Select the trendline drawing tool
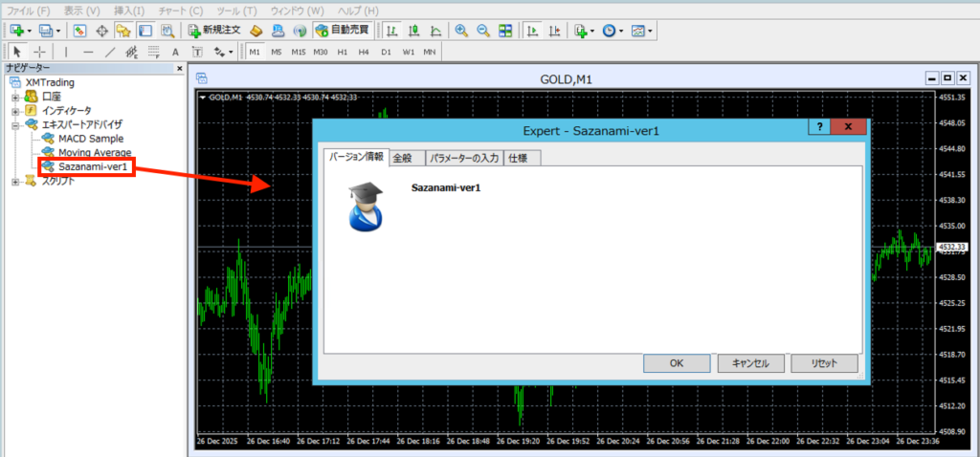980x457 pixels. pos(110,52)
